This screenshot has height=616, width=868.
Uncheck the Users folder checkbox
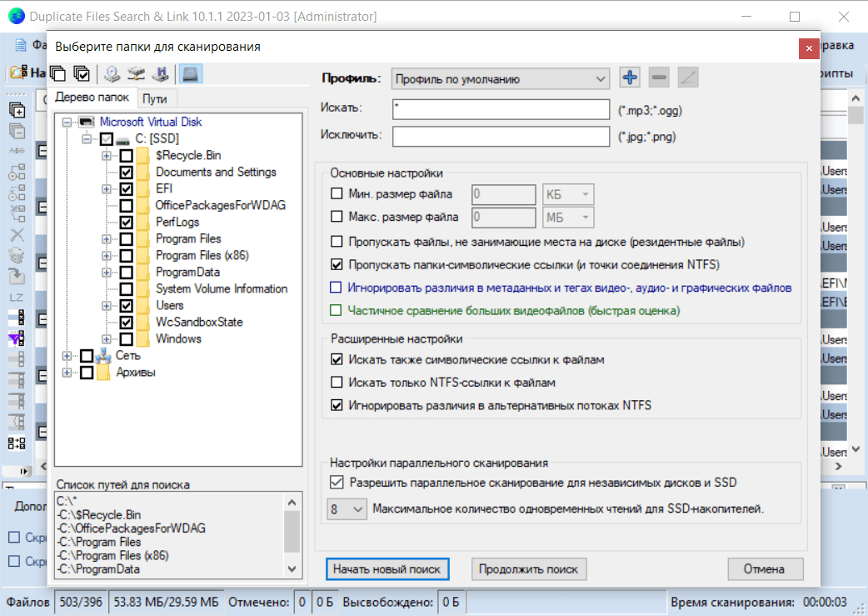coord(127,306)
